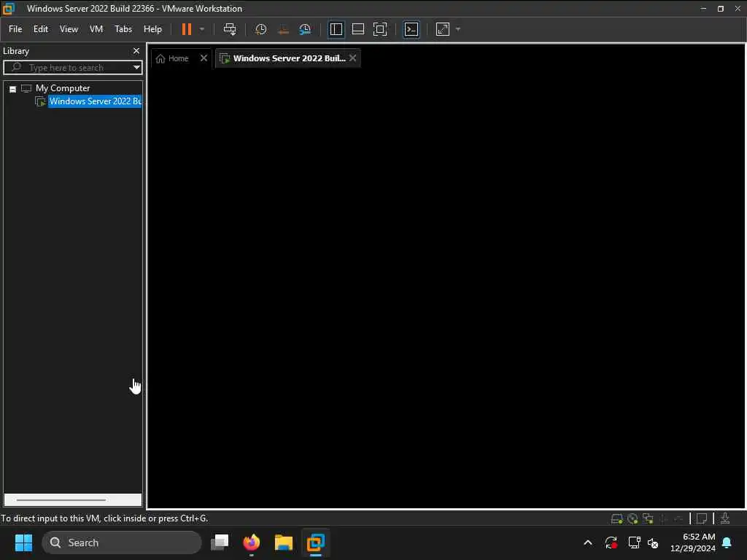Image resolution: width=747 pixels, height=560 pixels.
Task: Open the library search filter dropdown
Action: [x=136, y=67]
